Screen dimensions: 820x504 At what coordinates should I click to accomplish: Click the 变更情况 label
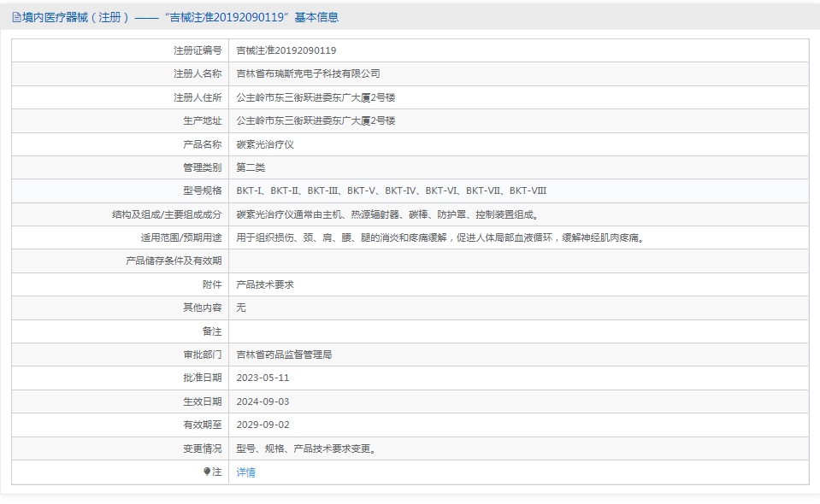pos(203,448)
